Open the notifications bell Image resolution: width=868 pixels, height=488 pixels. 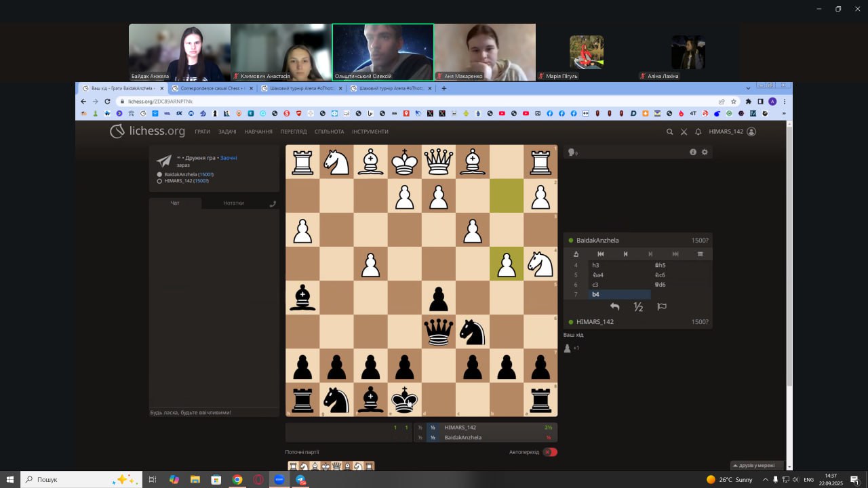[x=698, y=131]
